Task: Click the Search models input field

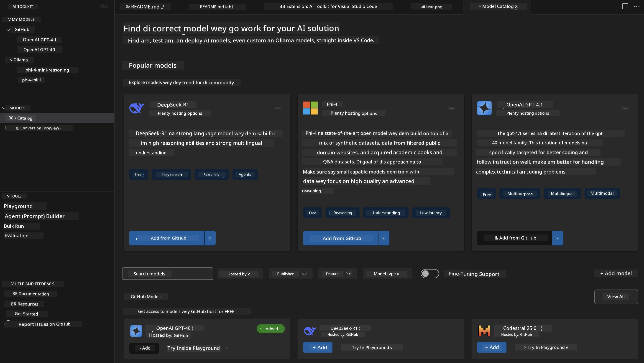Action: point(168,274)
